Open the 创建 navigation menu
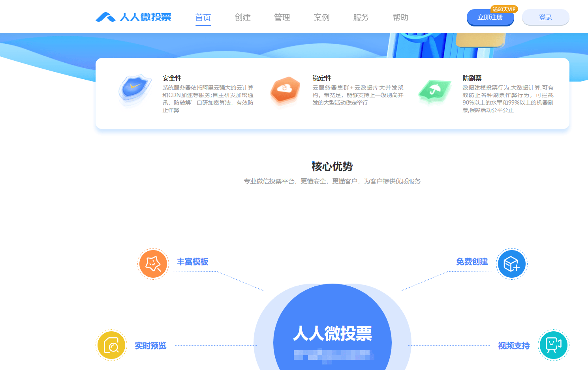The height and width of the screenshot is (370, 588). [243, 17]
